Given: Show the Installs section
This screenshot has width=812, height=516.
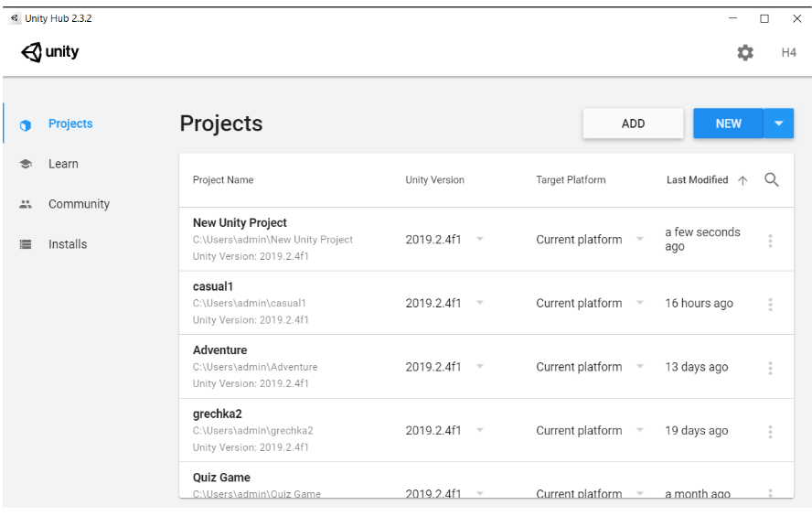Looking at the screenshot, I should pos(68,244).
